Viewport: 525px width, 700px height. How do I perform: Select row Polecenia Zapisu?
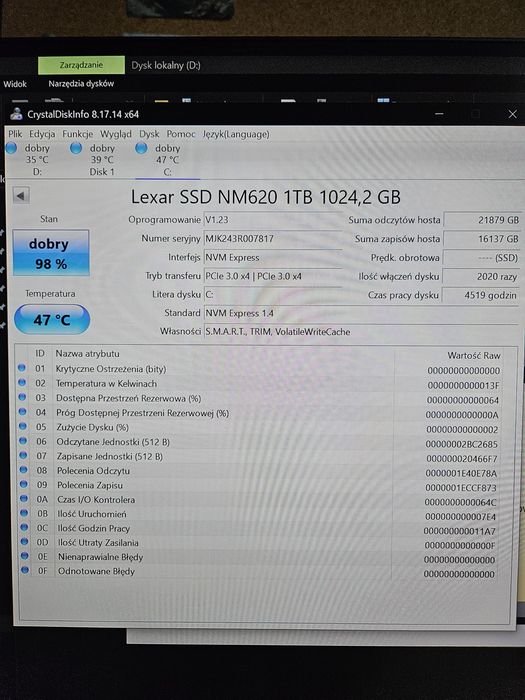click(260, 486)
